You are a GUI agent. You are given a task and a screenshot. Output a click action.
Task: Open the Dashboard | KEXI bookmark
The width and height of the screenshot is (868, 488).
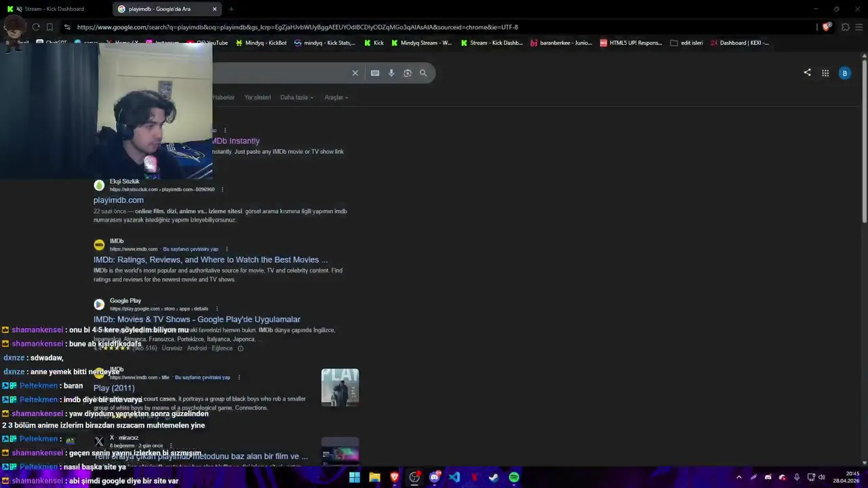(739, 43)
